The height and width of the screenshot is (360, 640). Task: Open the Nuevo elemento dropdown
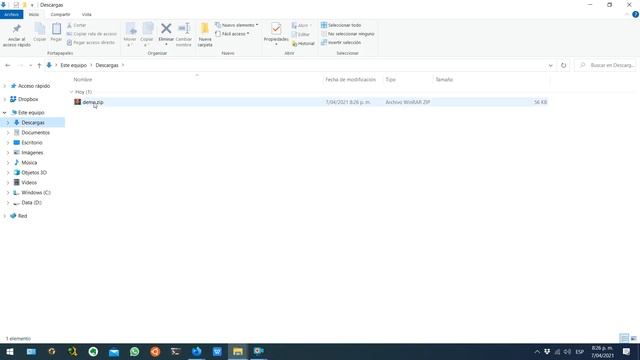pyautogui.click(x=236, y=25)
